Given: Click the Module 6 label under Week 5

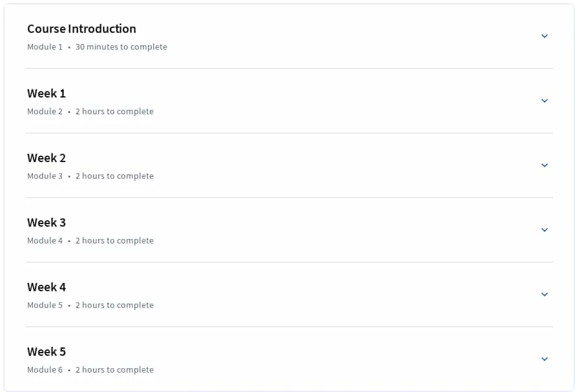Looking at the screenshot, I should 45,369.
